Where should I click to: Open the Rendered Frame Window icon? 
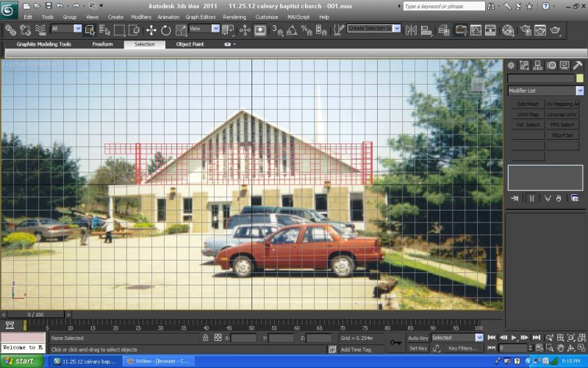540,30
